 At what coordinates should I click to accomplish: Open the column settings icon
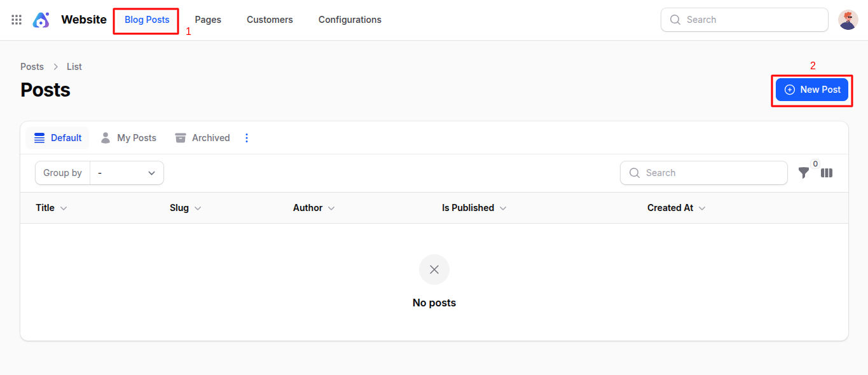[826, 172]
